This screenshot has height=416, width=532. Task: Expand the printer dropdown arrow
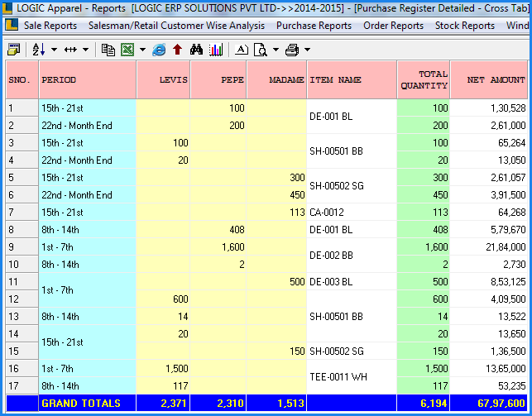tap(307, 50)
